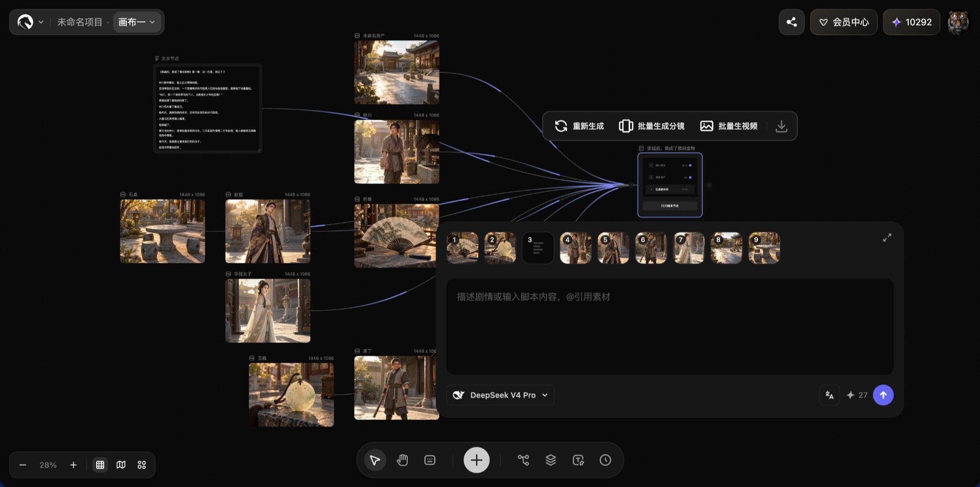The height and width of the screenshot is (487, 980).
Task: Expand the prompt panel with arrows icon
Action: 887,238
